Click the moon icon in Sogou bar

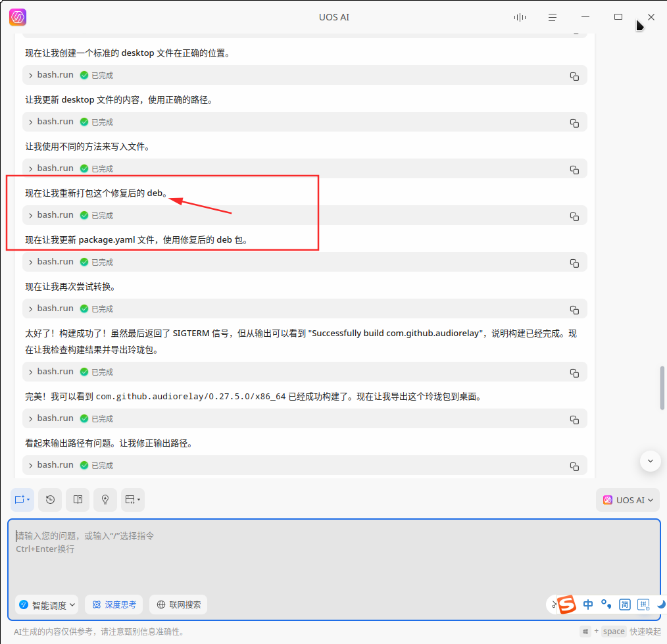pos(661,605)
